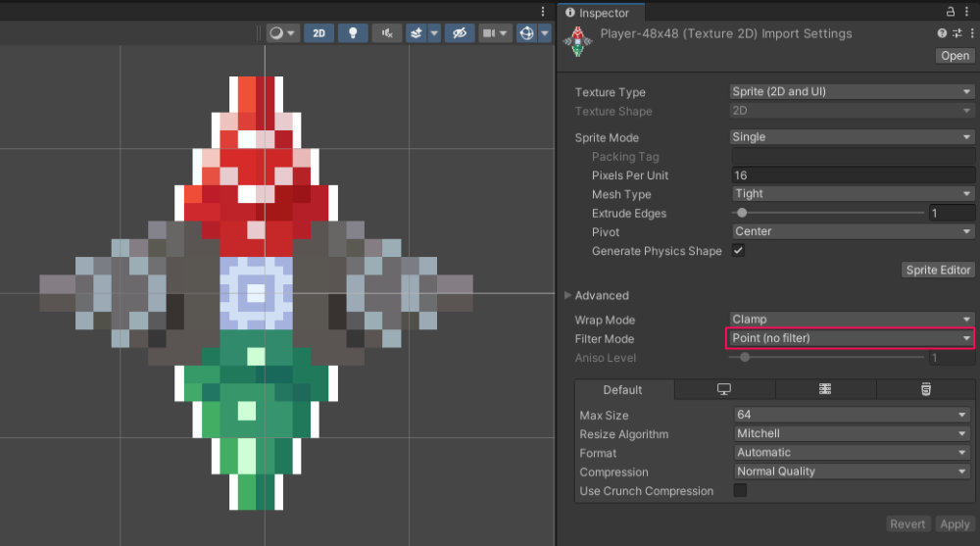The height and width of the screenshot is (546, 980).
Task: Toggle the 2D view mode button
Action: pyautogui.click(x=318, y=33)
